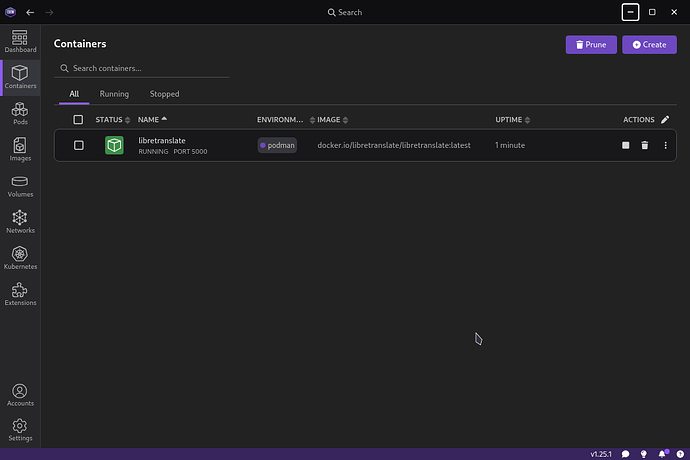The width and height of the screenshot is (690, 460).
Task: Open Images section in sidebar
Action: coord(20,149)
